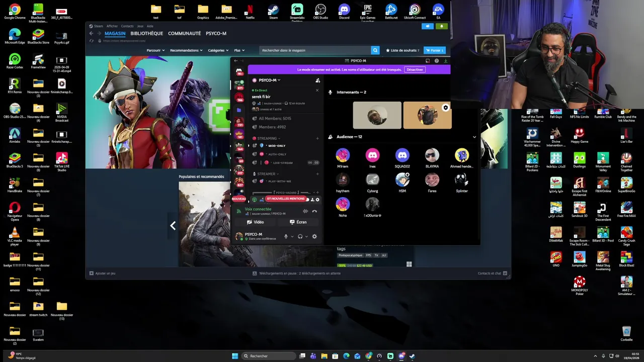Image resolution: width=644 pixels, height=362 pixels.
Task: Open the Discord desktop shortcut
Action: point(344,11)
